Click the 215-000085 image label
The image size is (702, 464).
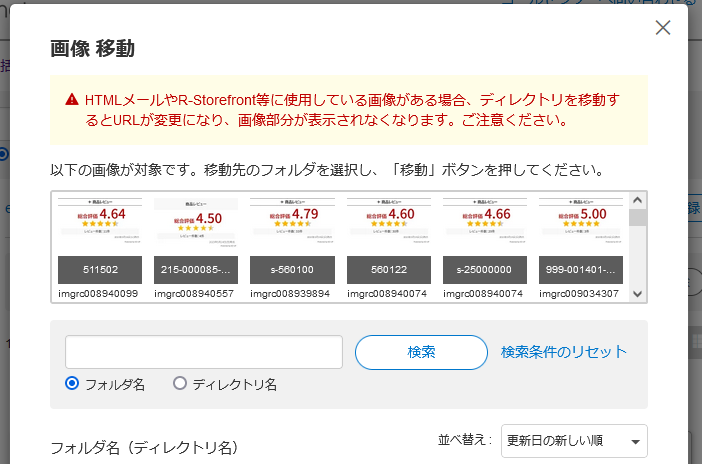click(x=194, y=270)
